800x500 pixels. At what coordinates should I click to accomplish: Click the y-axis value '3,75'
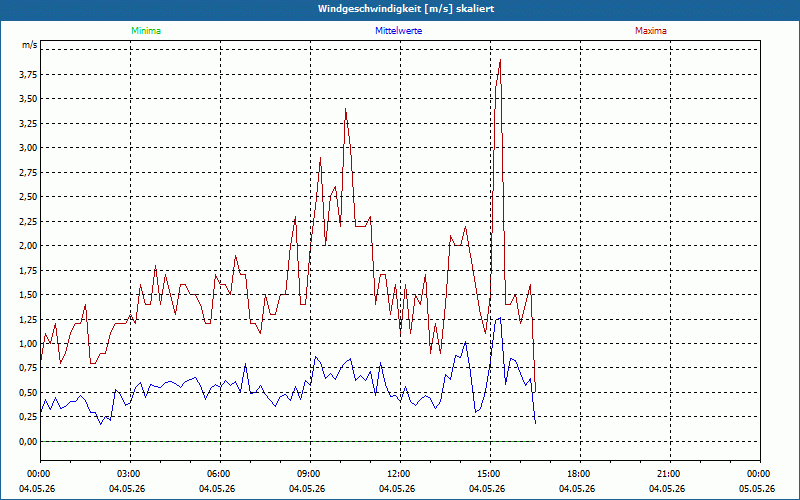28,74
